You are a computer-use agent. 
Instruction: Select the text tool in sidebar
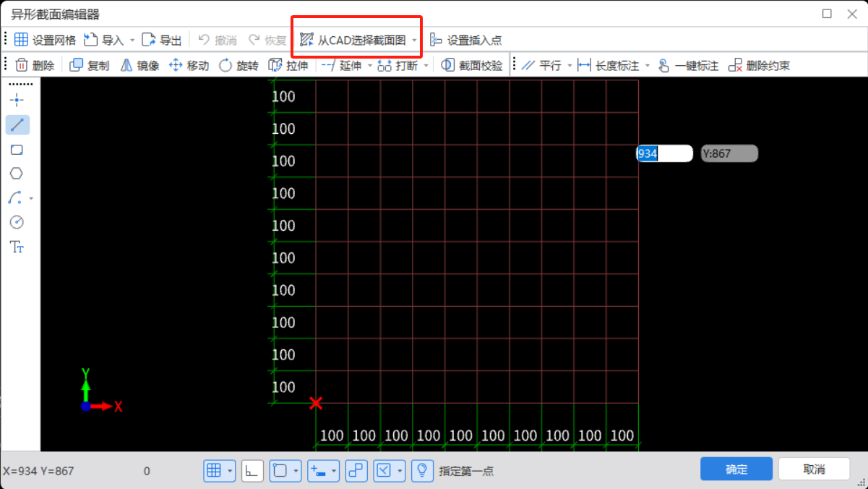click(17, 247)
